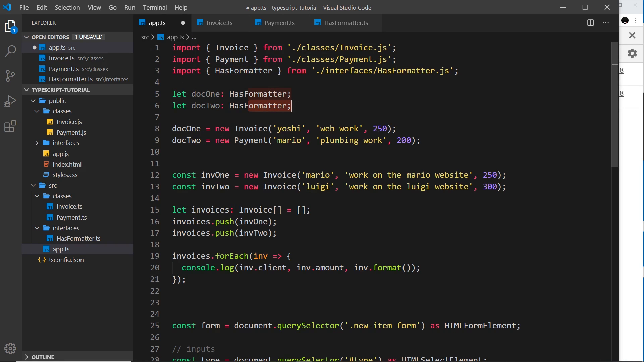The width and height of the screenshot is (644, 362).
Task: Open the Run menu
Action: pos(129,7)
